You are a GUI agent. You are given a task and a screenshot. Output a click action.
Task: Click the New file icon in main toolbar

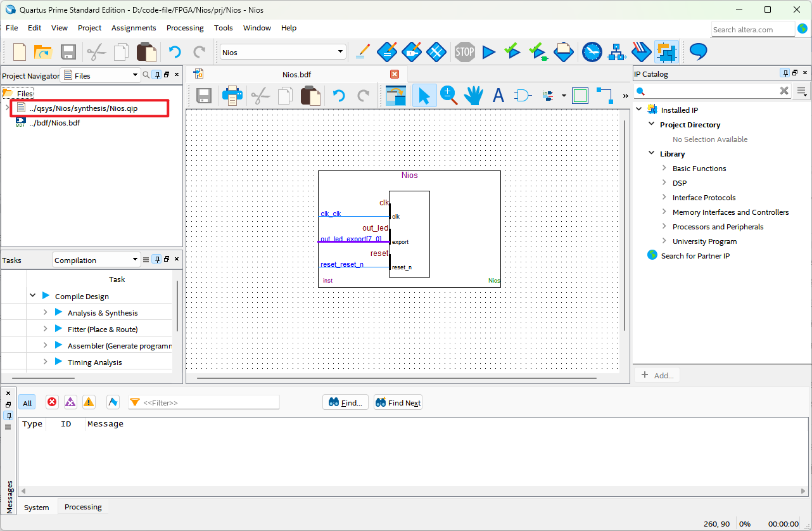(20, 52)
